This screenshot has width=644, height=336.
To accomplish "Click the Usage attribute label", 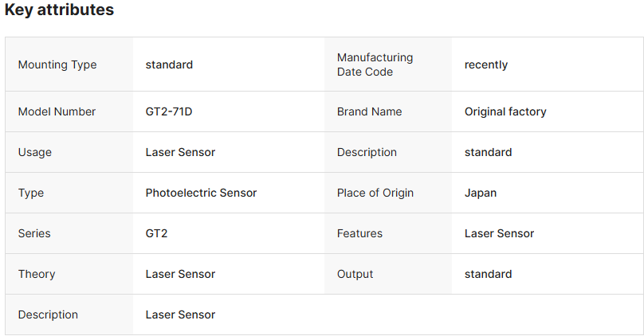I will click(x=35, y=152).
